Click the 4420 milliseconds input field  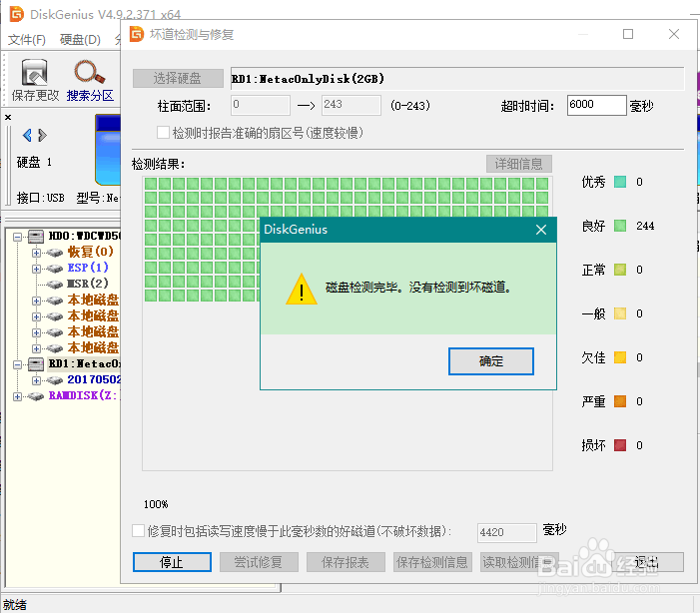[x=506, y=533]
